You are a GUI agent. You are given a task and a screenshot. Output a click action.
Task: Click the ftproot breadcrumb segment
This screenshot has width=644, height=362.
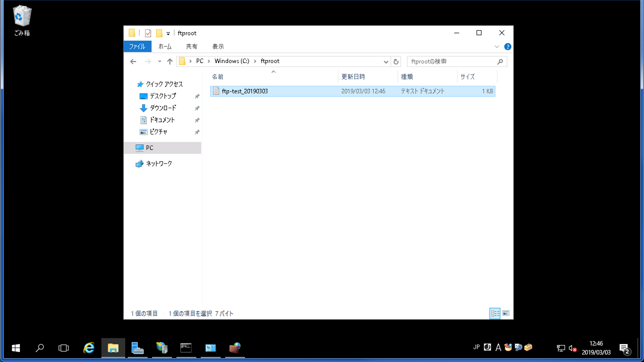click(270, 61)
